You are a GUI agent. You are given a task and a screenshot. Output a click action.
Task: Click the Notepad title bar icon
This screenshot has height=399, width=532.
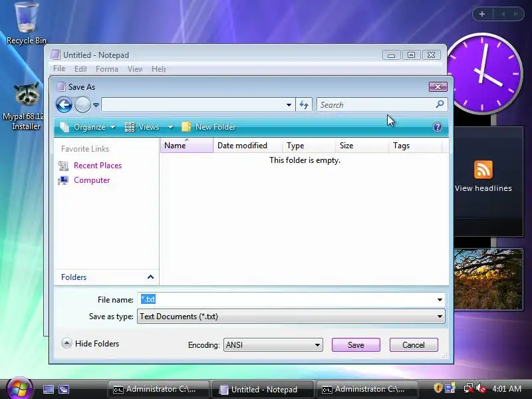[x=55, y=55]
